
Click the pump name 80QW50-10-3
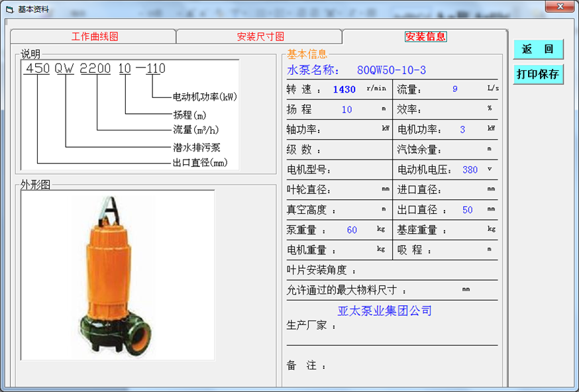[x=392, y=70]
